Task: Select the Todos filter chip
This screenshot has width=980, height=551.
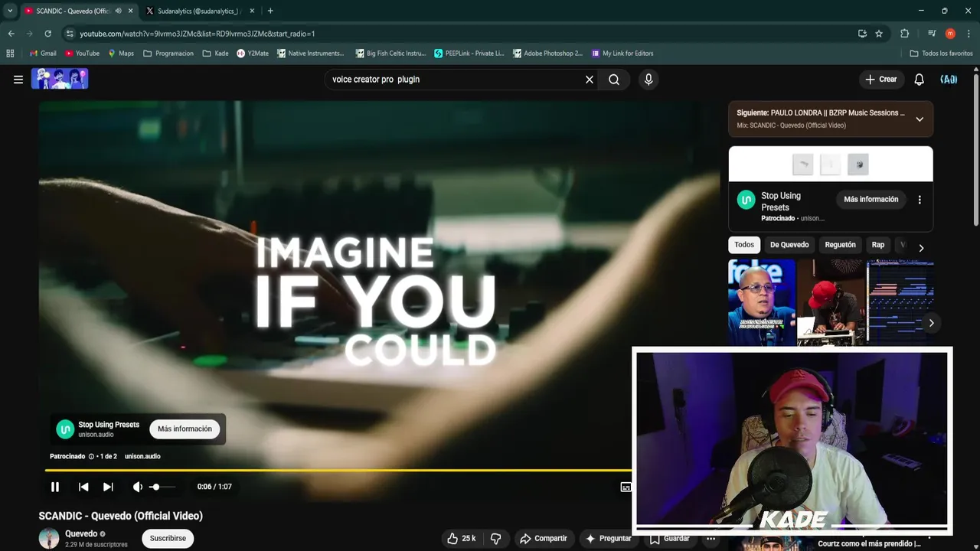Action: click(744, 245)
